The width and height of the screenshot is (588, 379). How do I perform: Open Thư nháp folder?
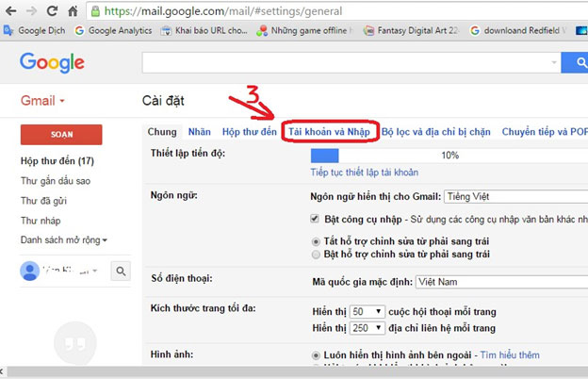41,221
